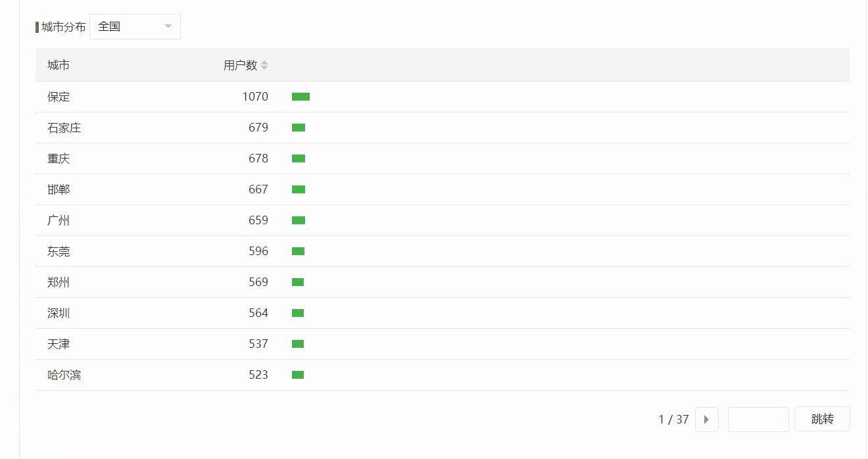Select the 邯郸 city row
Image resolution: width=868 pixels, height=459 pixels.
[442, 189]
